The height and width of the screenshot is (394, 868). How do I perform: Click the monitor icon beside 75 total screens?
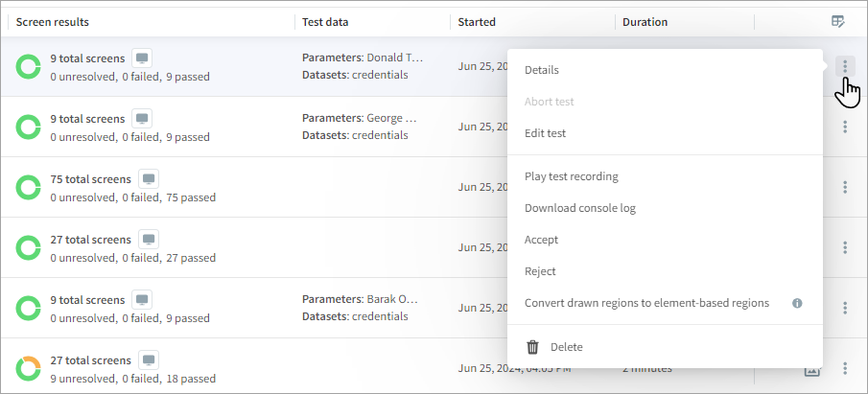(149, 179)
